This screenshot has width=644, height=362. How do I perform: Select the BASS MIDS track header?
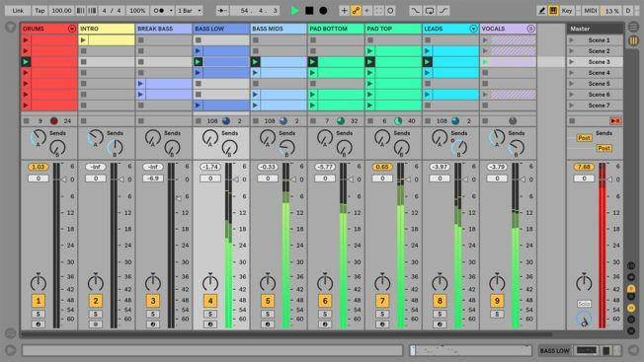point(279,29)
